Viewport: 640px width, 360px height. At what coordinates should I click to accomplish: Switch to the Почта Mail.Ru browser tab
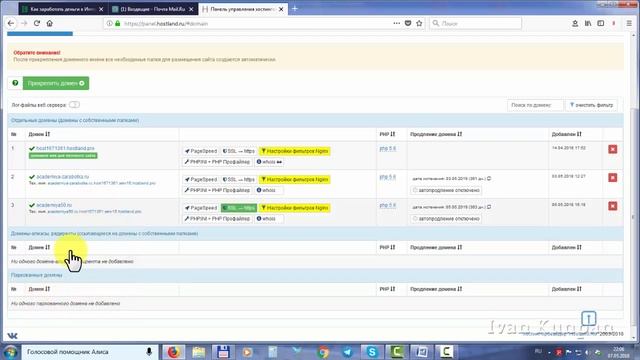(153, 9)
